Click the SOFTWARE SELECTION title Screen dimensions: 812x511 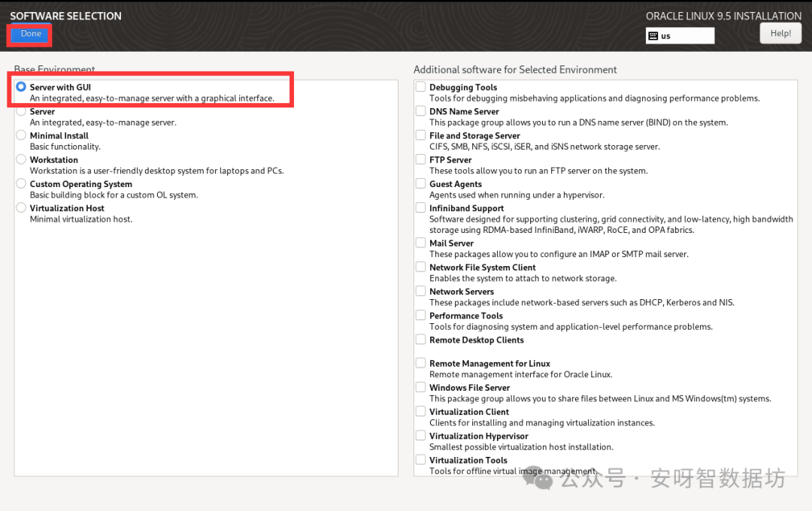pos(65,16)
